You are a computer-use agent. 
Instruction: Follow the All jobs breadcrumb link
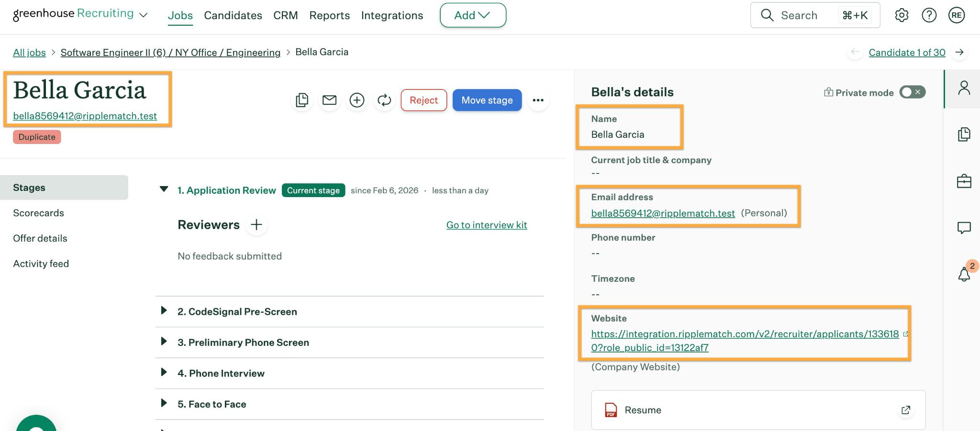pos(29,52)
